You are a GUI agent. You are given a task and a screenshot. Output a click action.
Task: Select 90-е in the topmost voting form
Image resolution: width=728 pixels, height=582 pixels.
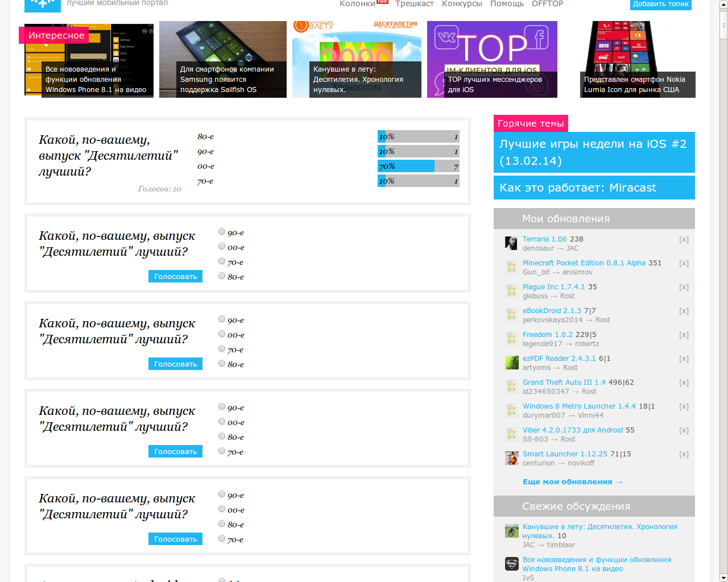222,231
